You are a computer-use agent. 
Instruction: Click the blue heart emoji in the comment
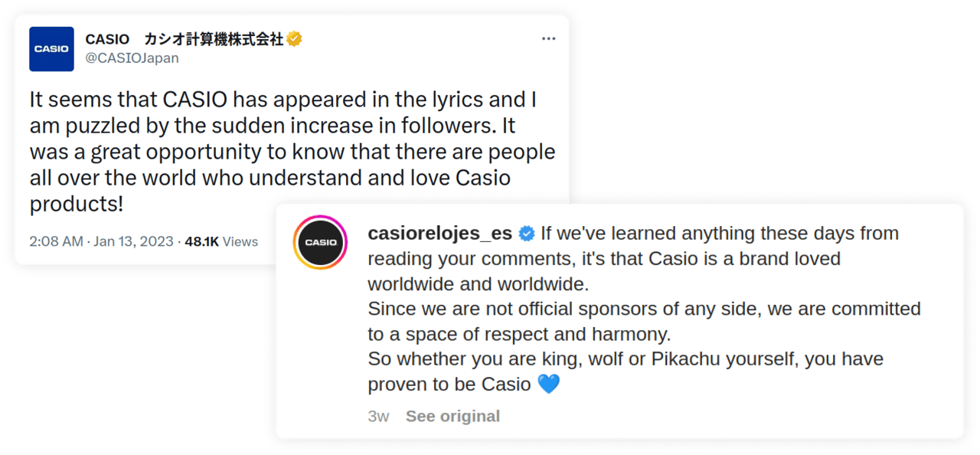tap(548, 384)
